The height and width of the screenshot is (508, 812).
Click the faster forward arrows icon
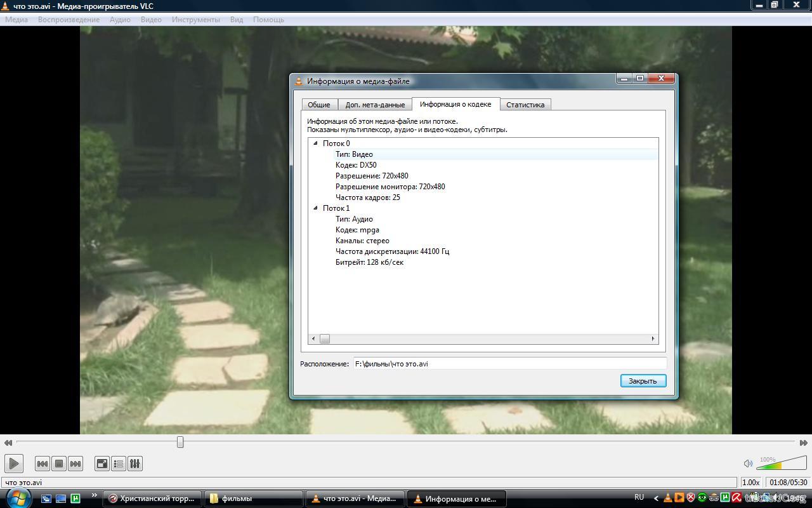803,443
